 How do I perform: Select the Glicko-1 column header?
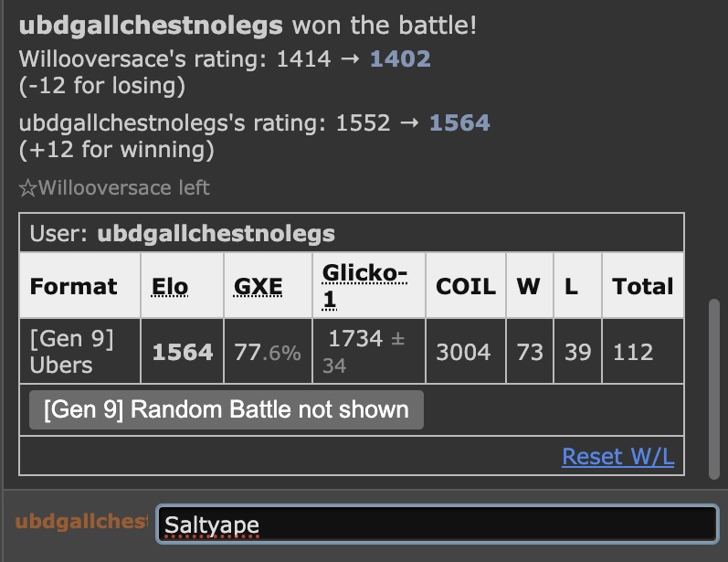coord(364,285)
